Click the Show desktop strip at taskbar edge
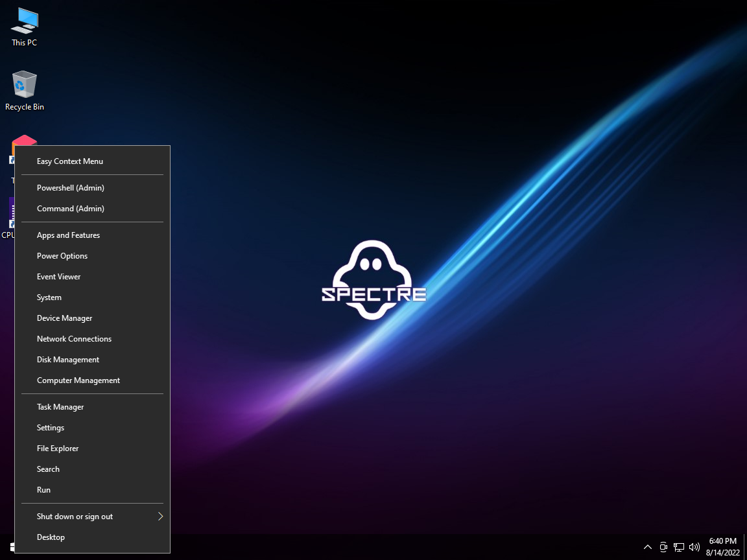This screenshot has height=560, width=747. [x=745, y=547]
